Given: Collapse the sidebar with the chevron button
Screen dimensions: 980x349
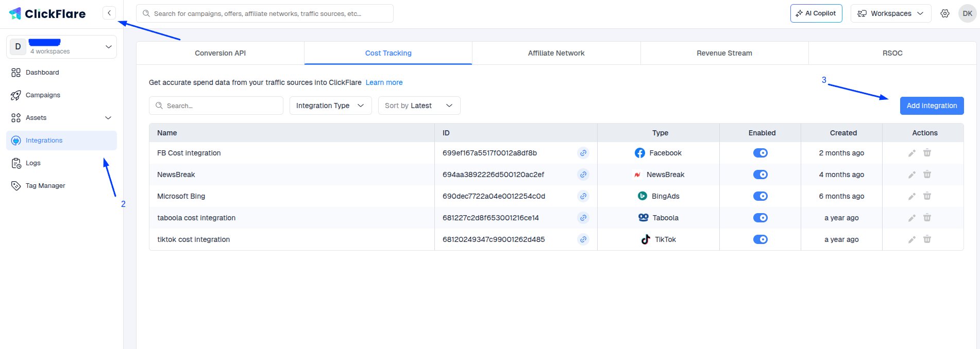Looking at the screenshot, I should tap(109, 13).
